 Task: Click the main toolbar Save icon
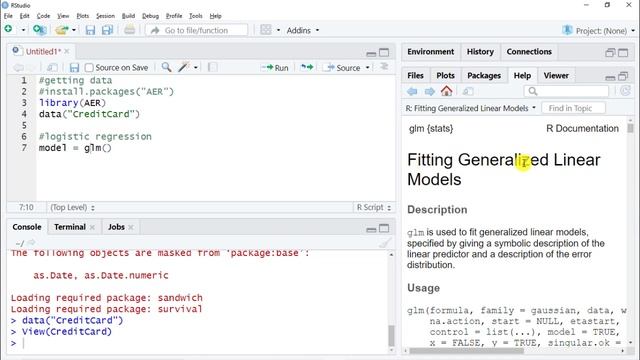(x=90, y=30)
